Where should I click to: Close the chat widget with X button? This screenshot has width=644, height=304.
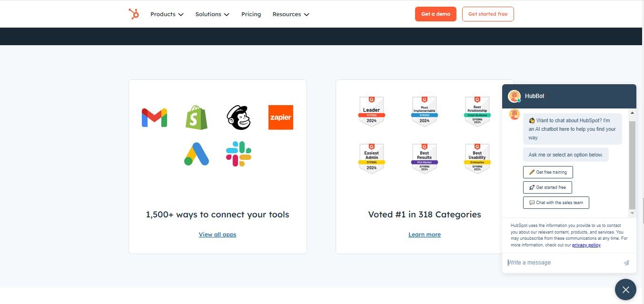[x=625, y=290]
